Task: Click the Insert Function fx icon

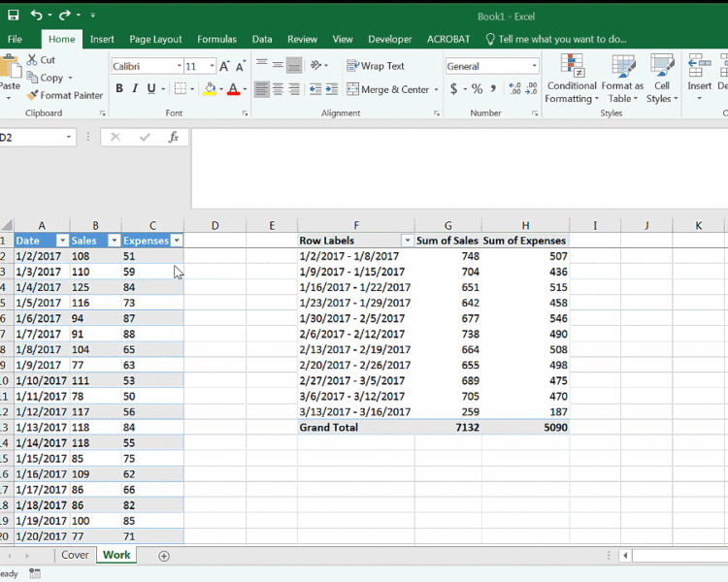Action: tap(174, 138)
